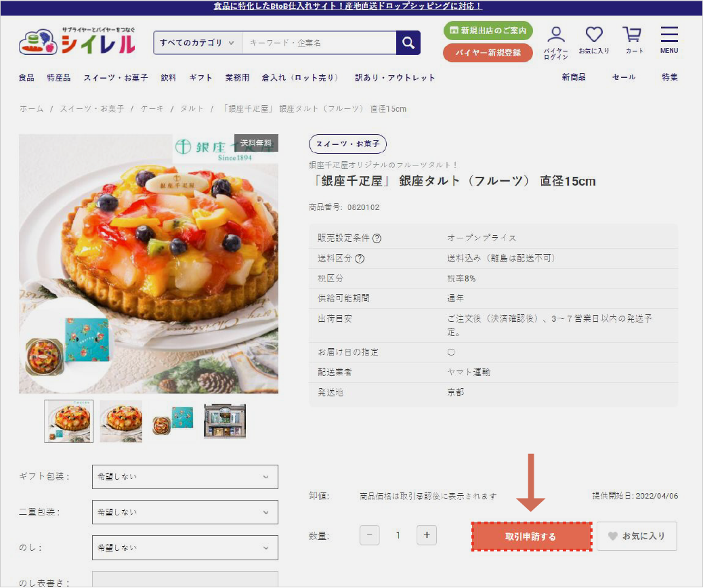Viewport: 703px width, 588px height.
Task: Click the keyword search input field
Action: [x=318, y=43]
